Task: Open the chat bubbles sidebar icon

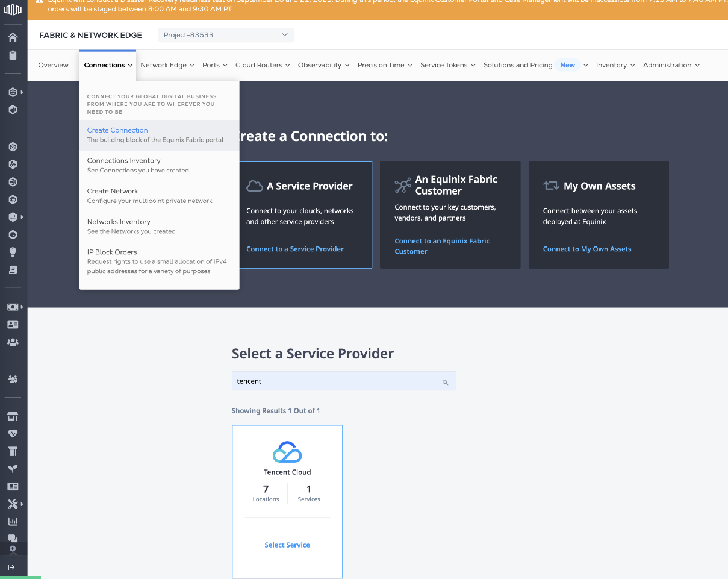Action: (x=13, y=538)
